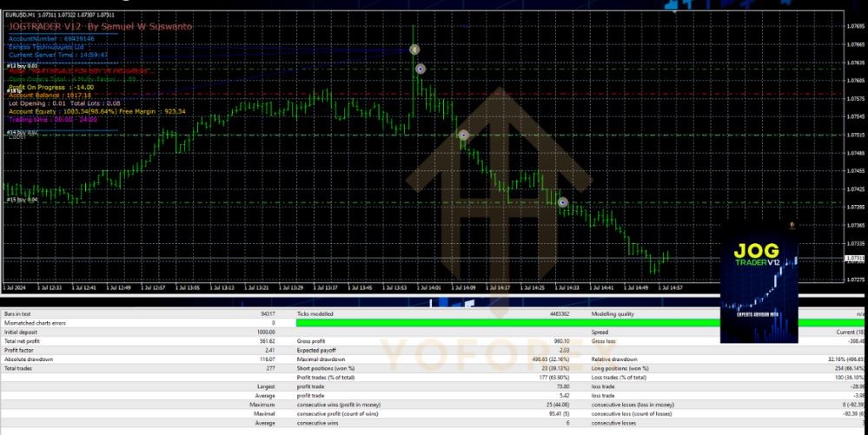This screenshot has width=868, height=435.
Task: Select the #15 buy 0.04 order label
Action: tap(22, 200)
